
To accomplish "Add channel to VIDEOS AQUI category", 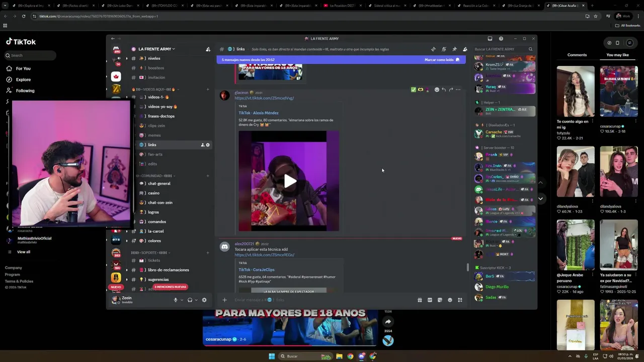I will click(208, 89).
